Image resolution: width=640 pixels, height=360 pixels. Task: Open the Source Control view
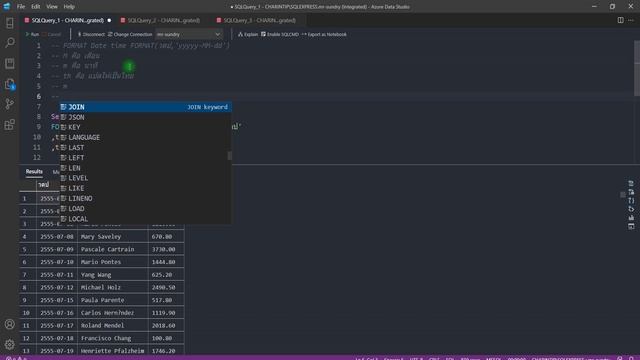click(10, 104)
